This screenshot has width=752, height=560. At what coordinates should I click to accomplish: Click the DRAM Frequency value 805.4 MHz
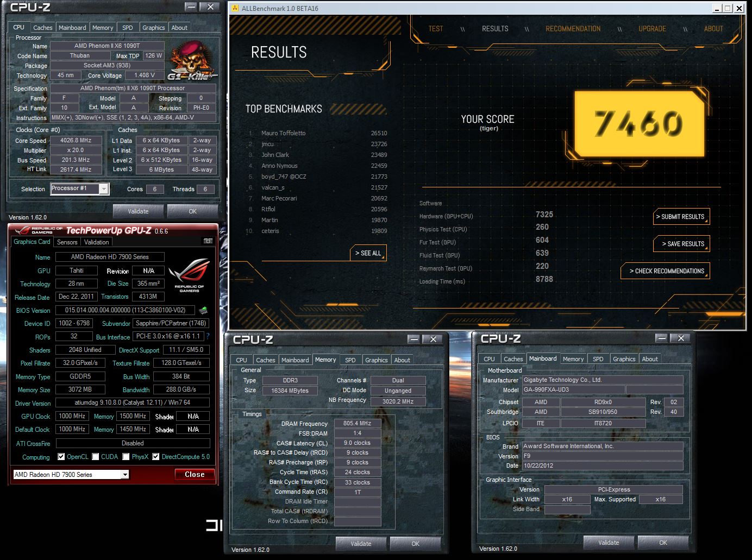click(357, 423)
